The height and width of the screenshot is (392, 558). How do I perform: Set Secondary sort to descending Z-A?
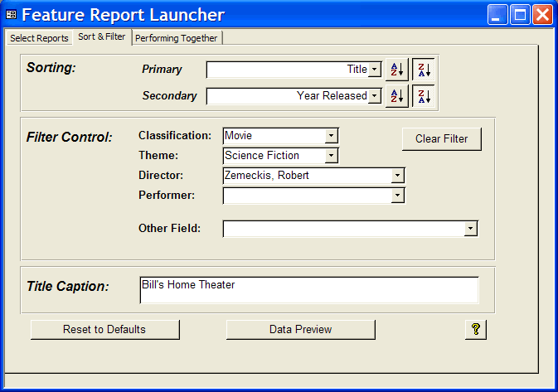[x=424, y=96]
